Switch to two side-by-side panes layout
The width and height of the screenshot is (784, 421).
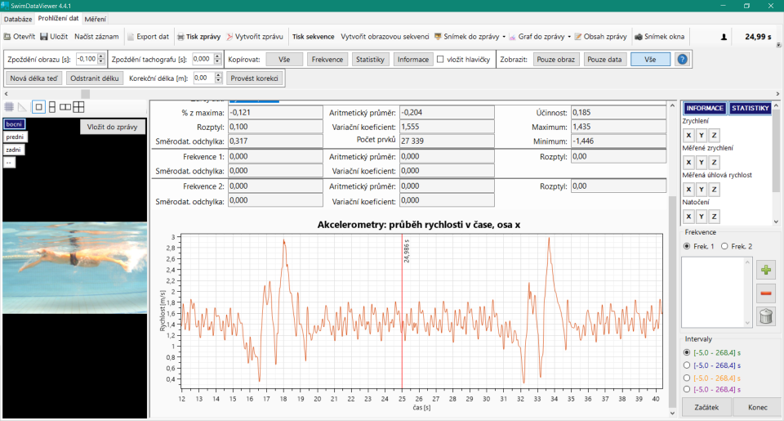point(65,107)
